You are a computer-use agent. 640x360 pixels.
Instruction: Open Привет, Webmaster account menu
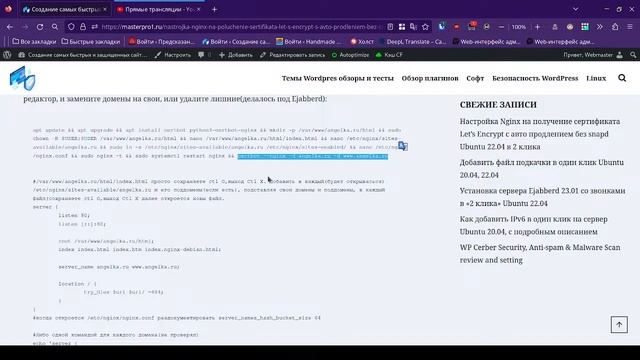coord(593,55)
